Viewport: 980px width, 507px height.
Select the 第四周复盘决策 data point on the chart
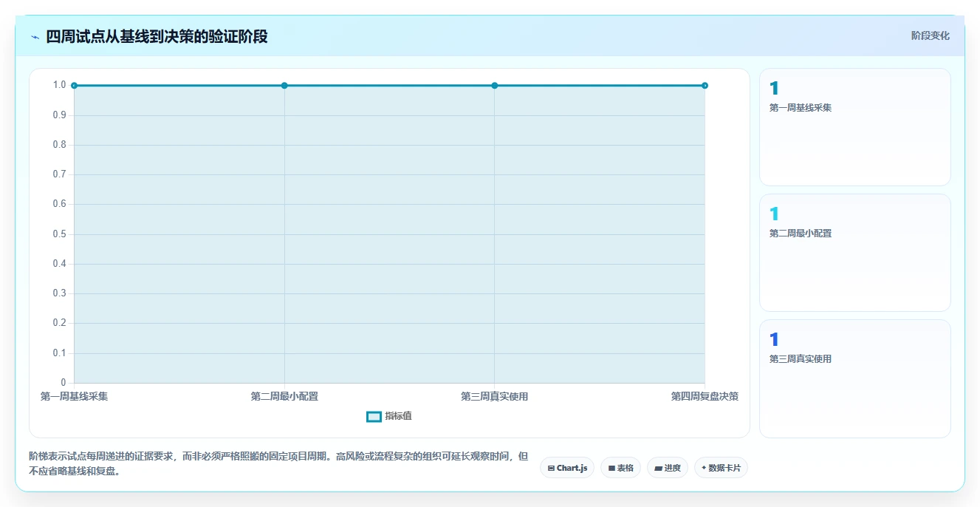point(705,86)
